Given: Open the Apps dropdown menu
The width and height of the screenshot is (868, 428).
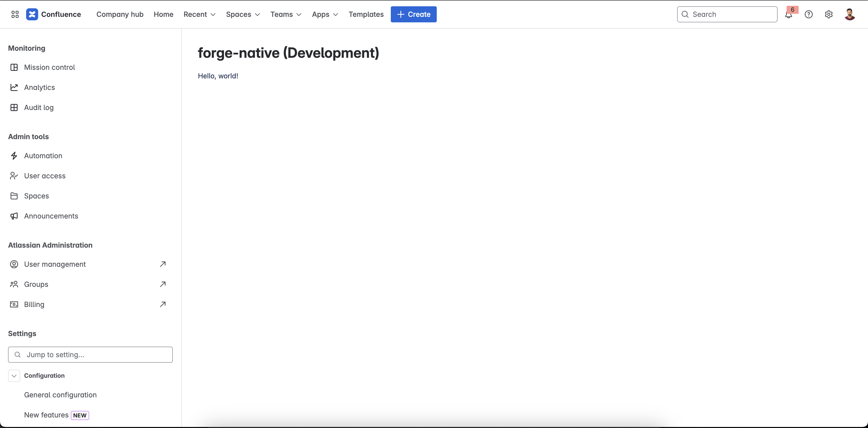Looking at the screenshot, I should (x=325, y=14).
